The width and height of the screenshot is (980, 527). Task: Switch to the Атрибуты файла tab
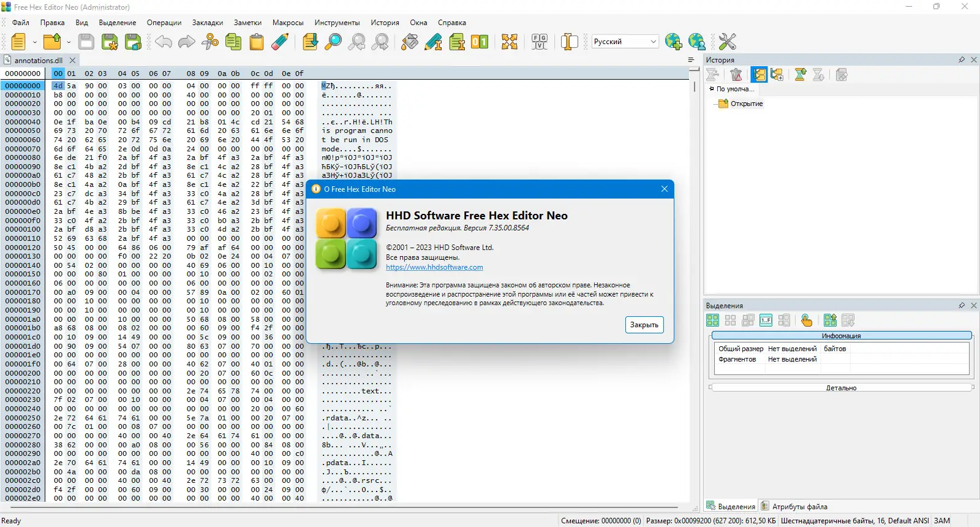coord(794,507)
